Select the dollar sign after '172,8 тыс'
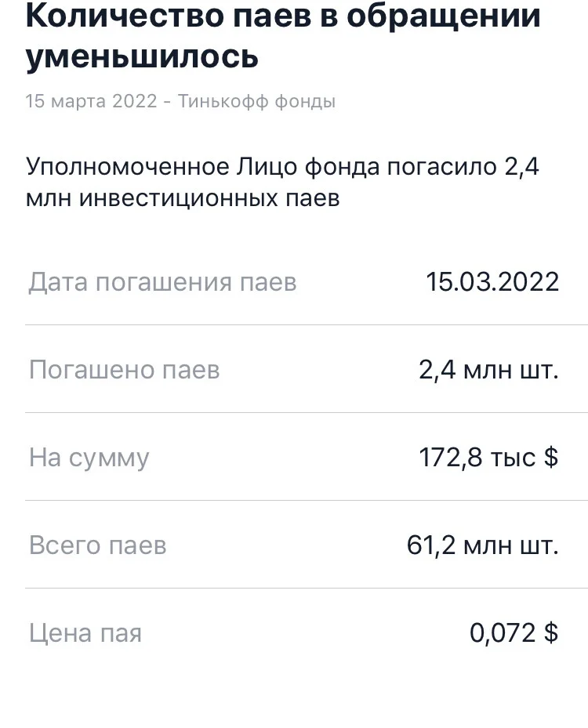The height and width of the screenshot is (728, 588). [x=551, y=458]
